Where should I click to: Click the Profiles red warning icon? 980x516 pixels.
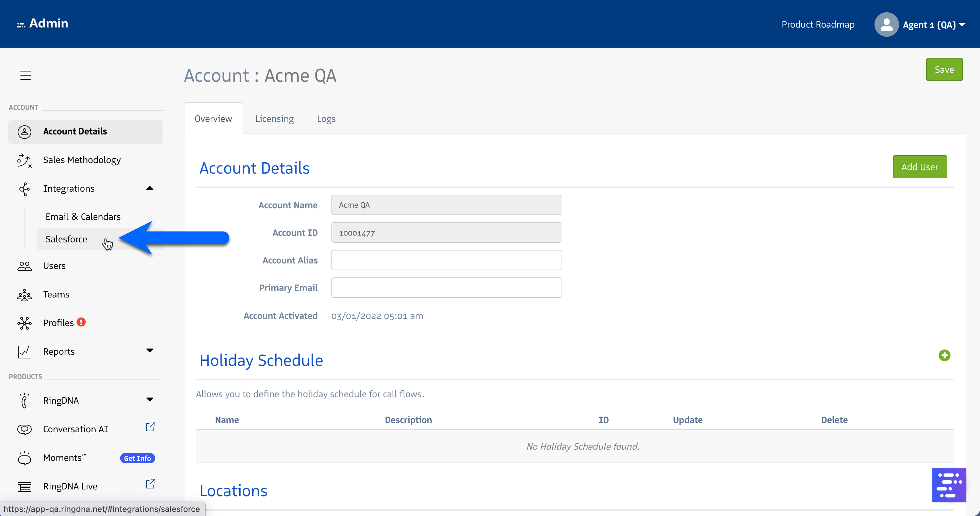click(81, 322)
